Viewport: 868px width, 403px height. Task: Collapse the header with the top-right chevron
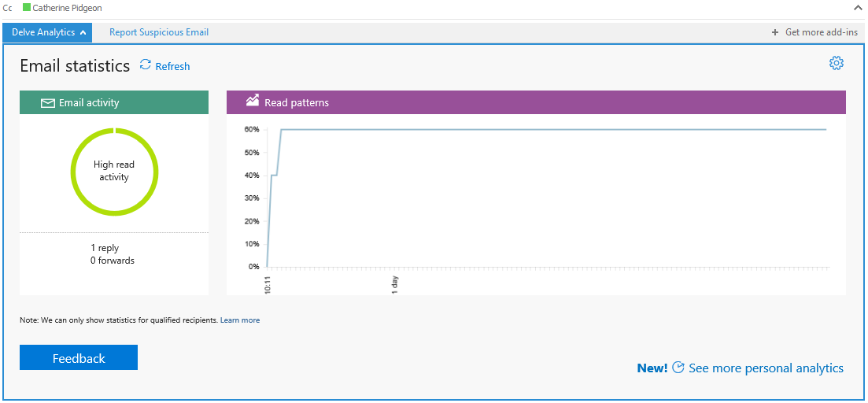coord(859,8)
